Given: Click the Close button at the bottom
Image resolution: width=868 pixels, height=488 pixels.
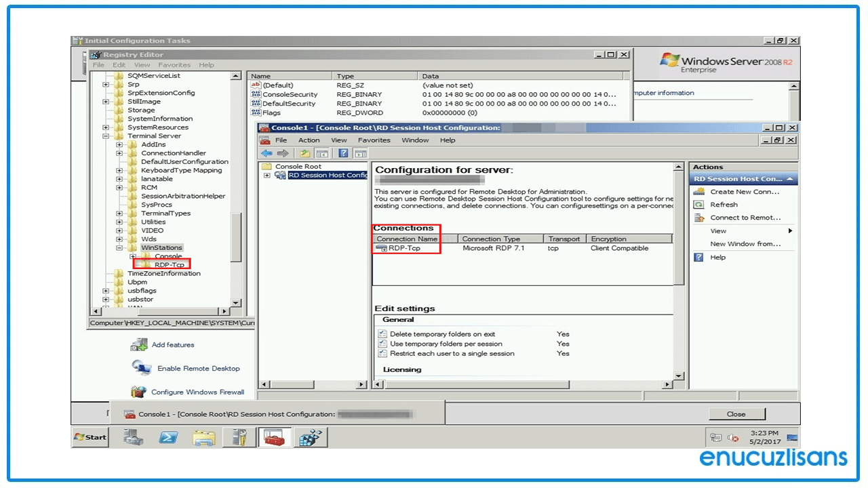Looking at the screenshot, I should [736, 413].
